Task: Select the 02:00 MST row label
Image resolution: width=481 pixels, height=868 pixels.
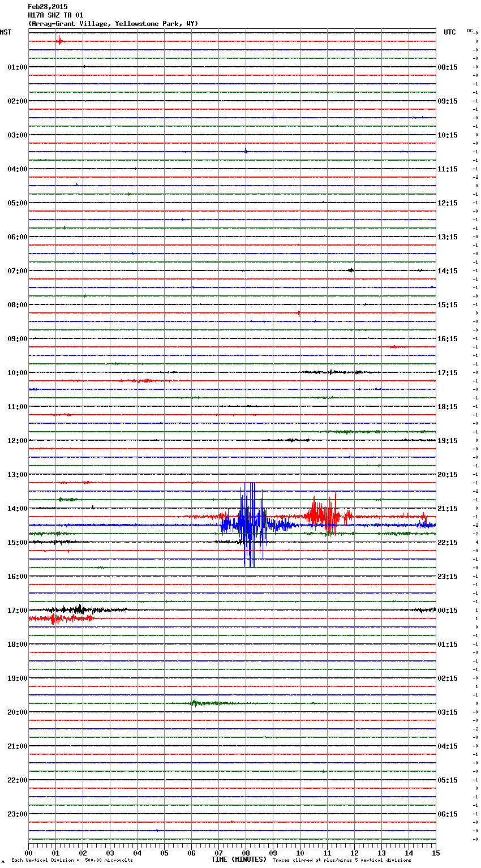Action: pos(18,101)
